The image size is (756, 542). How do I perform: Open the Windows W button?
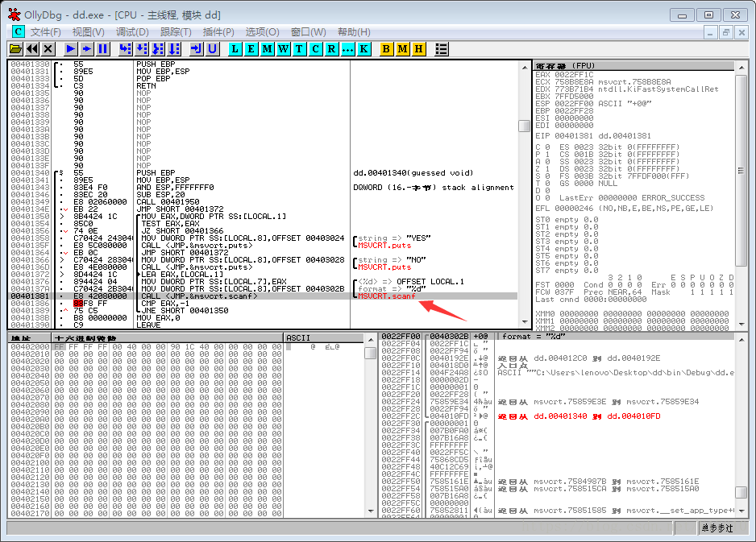pos(284,48)
